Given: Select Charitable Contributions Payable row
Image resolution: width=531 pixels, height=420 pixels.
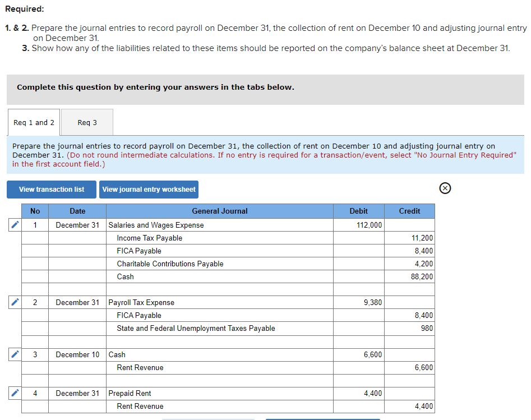Looking at the screenshot, I should [x=220, y=264].
